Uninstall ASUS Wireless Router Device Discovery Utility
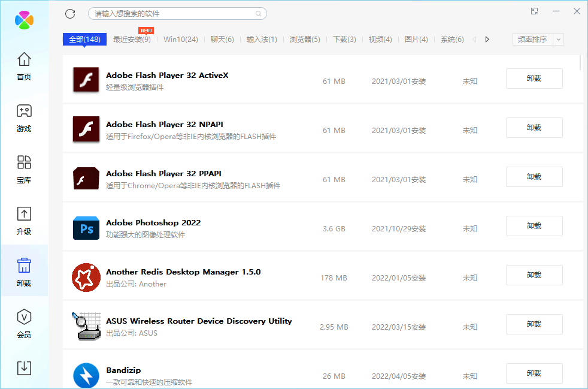Image resolution: width=588 pixels, height=389 pixels. [534, 324]
